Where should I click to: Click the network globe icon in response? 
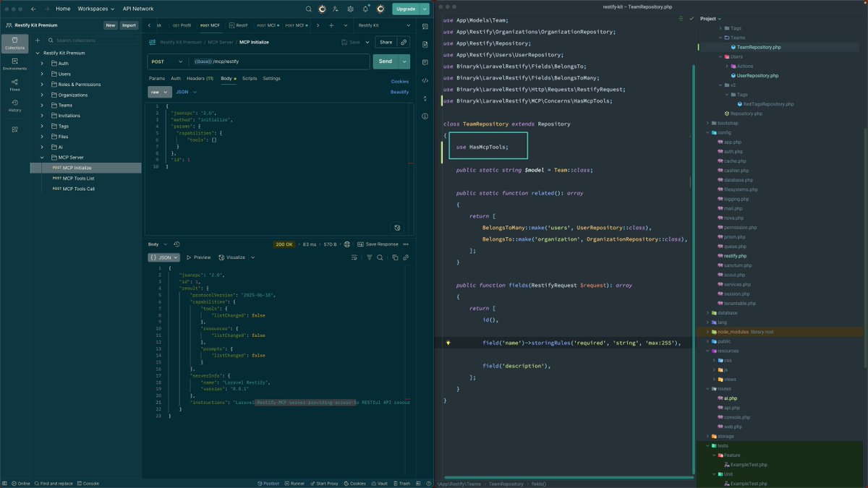347,244
